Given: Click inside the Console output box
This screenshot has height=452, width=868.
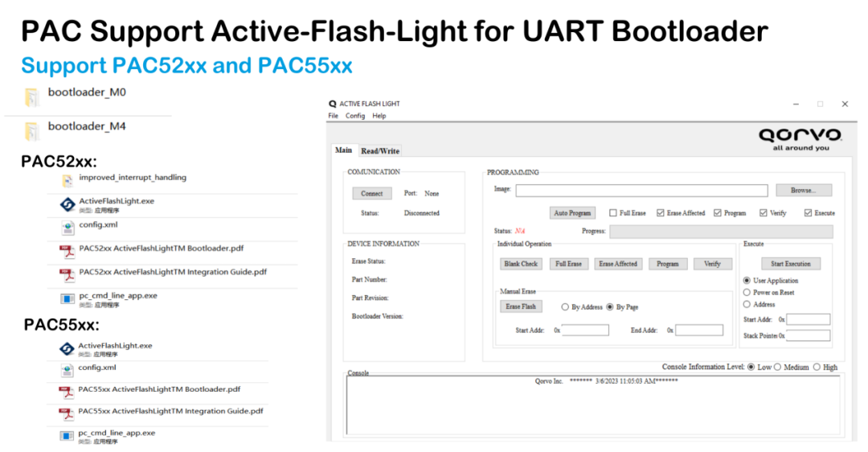Looking at the screenshot, I should (x=593, y=405).
